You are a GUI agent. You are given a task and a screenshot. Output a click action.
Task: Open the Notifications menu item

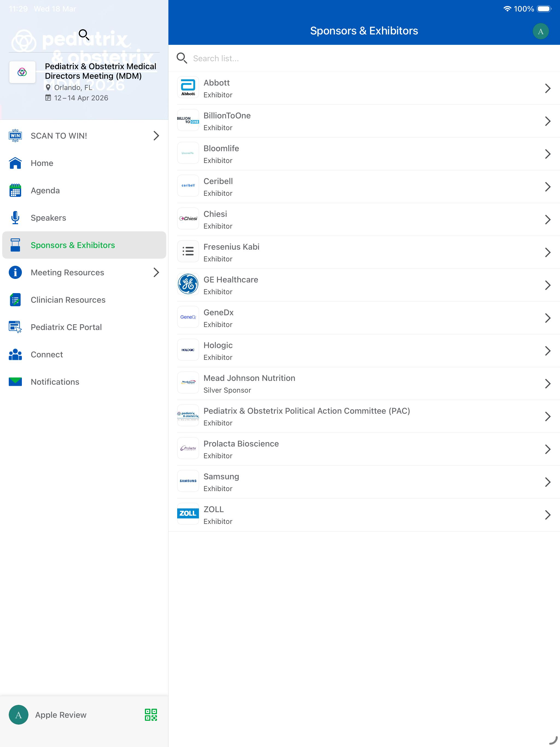[84, 382]
